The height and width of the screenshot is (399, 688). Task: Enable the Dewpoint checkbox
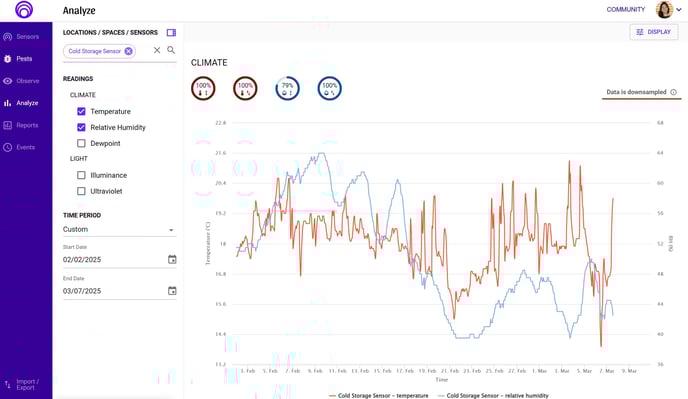pos(81,143)
